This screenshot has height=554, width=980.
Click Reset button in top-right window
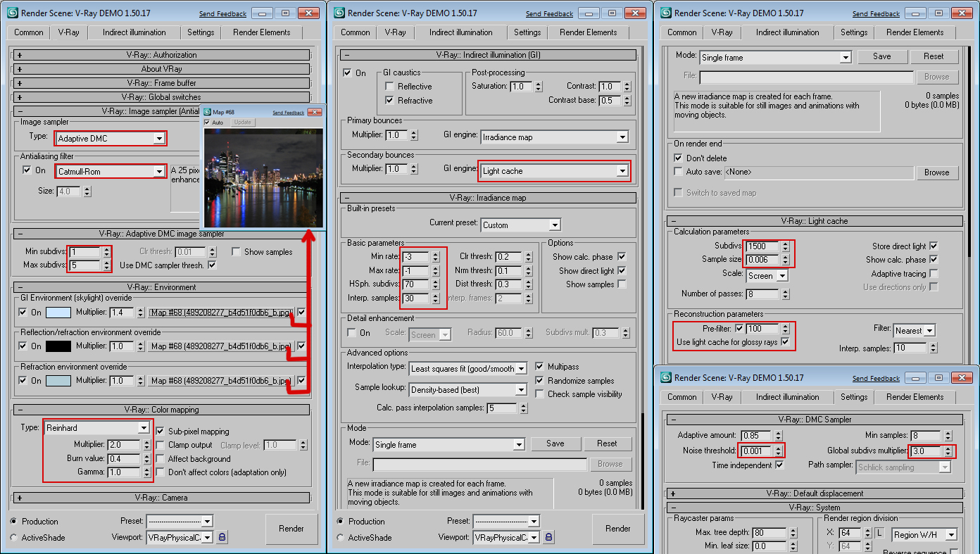tap(934, 56)
